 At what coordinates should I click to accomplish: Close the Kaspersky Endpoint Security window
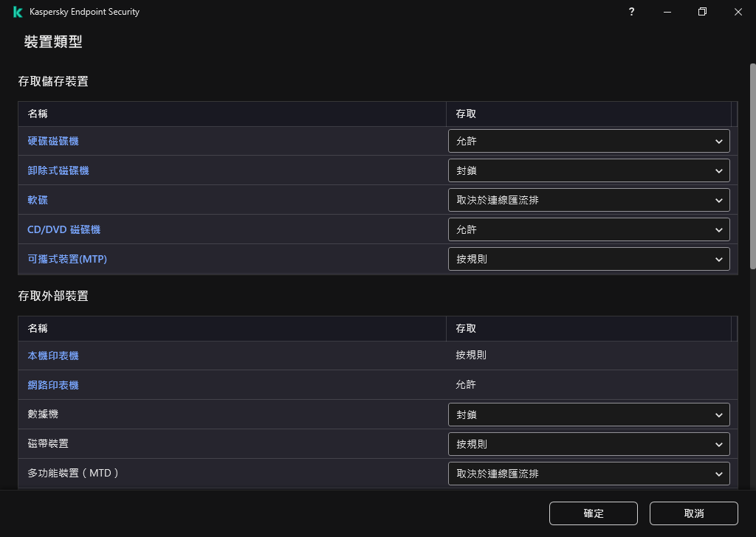coord(738,12)
